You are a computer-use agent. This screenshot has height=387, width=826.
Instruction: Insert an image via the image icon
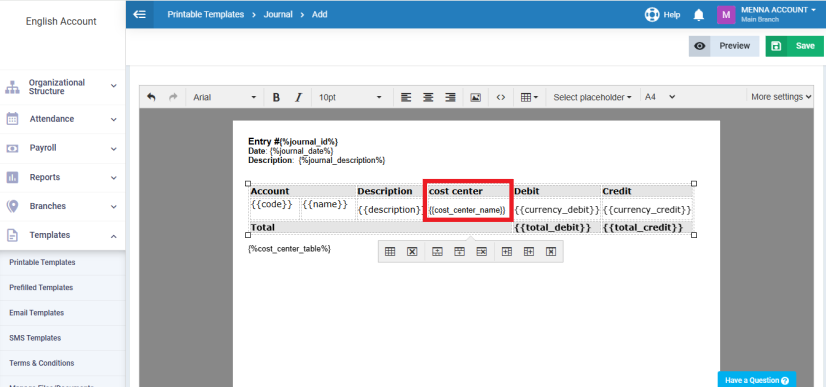(x=475, y=97)
